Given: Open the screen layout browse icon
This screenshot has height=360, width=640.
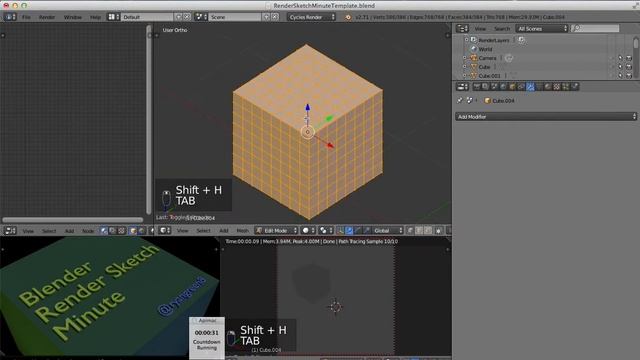Looking at the screenshot, I should [x=113, y=17].
